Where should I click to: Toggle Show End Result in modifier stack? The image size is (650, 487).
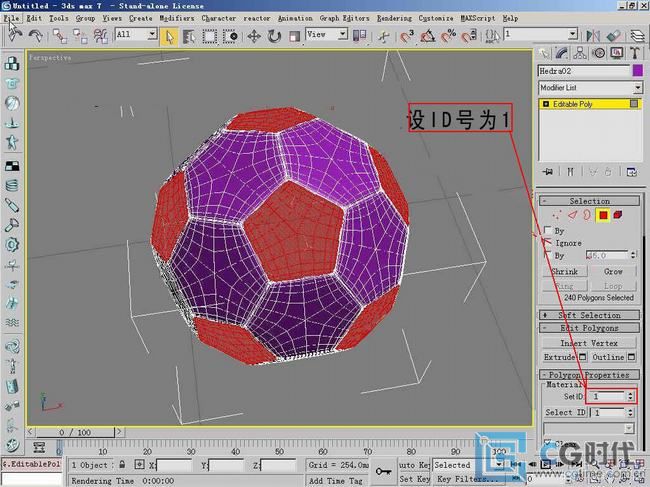(570, 172)
